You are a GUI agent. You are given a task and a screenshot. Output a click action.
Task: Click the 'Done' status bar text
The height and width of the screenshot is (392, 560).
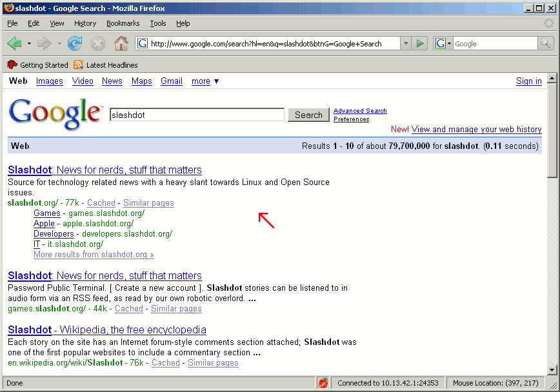click(x=15, y=383)
